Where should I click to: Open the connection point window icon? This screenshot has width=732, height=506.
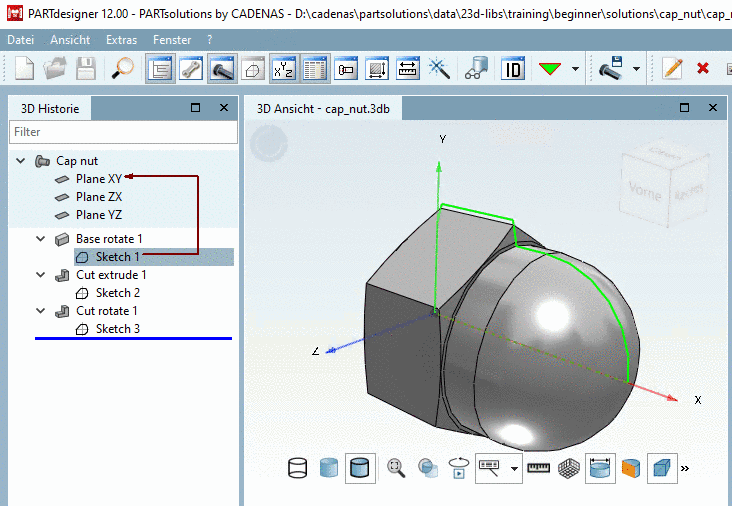point(346,69)
